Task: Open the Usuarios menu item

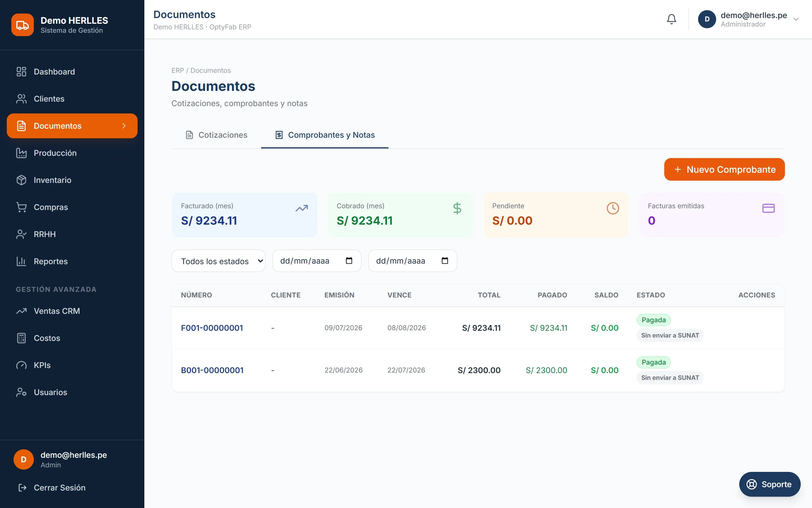Action: click(72, 392)
